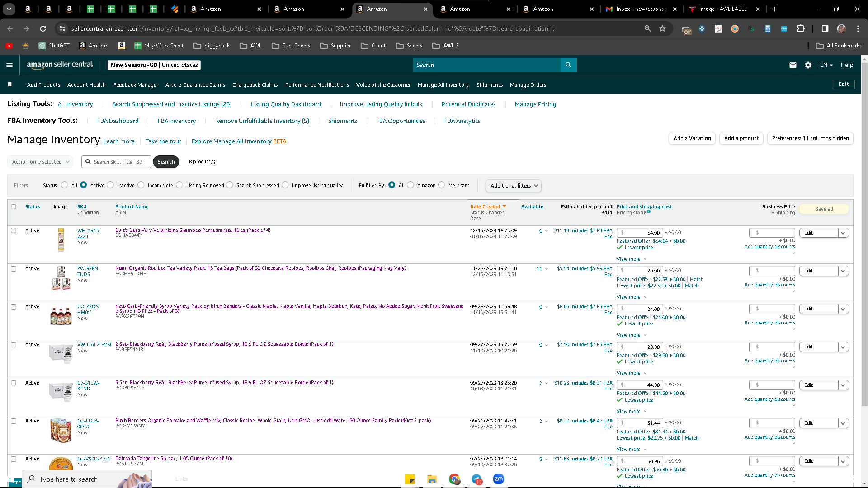
Task: Select Fulfilled By Amazon radio button
Action: (x=410, y=185)
